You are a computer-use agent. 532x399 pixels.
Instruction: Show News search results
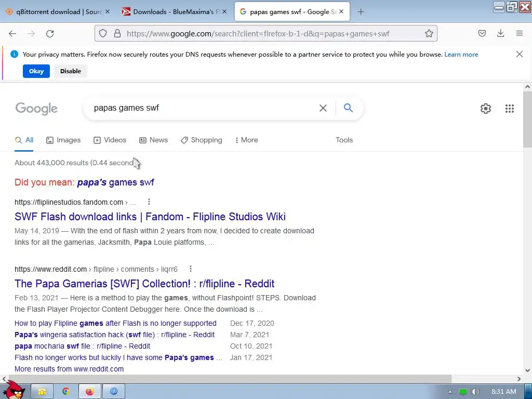click(x=153, y=140)
